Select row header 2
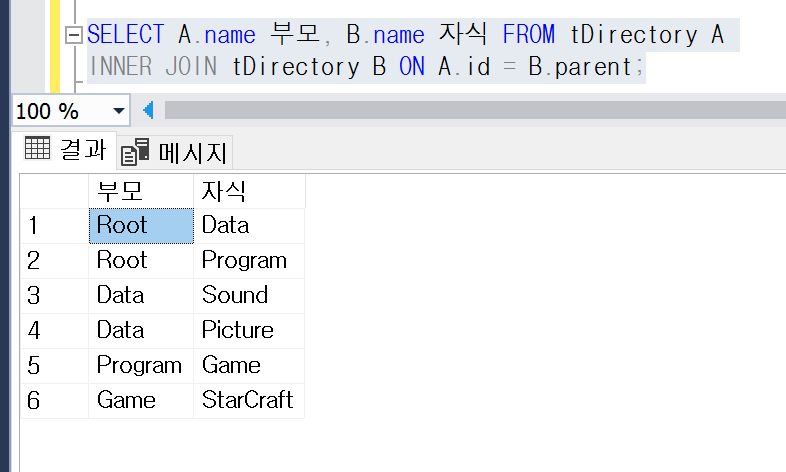Image resolution: width=786 pixels, height=472 pixels. pos(55,261)
